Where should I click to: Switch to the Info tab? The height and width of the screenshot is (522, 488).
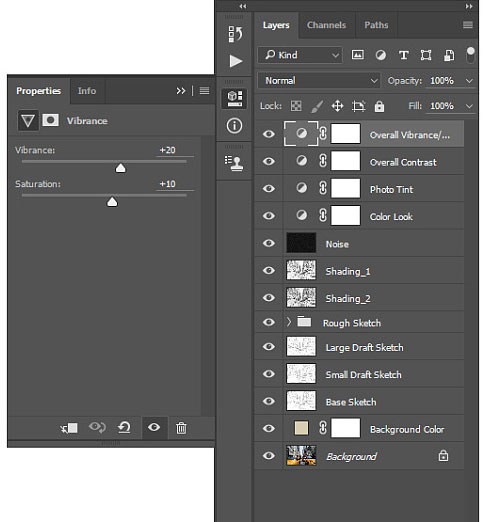tap(87, 91)
